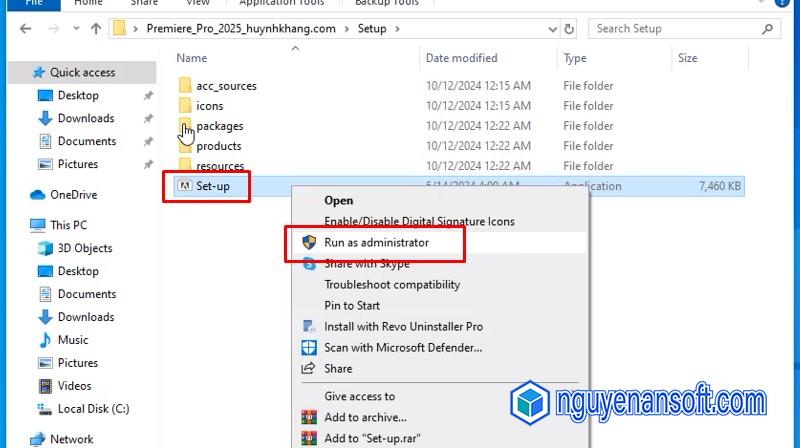Select Premiere_Pro_2025_huynhkhang.com in breadcrumb
The image size is (800, 448).
(241, 29)
